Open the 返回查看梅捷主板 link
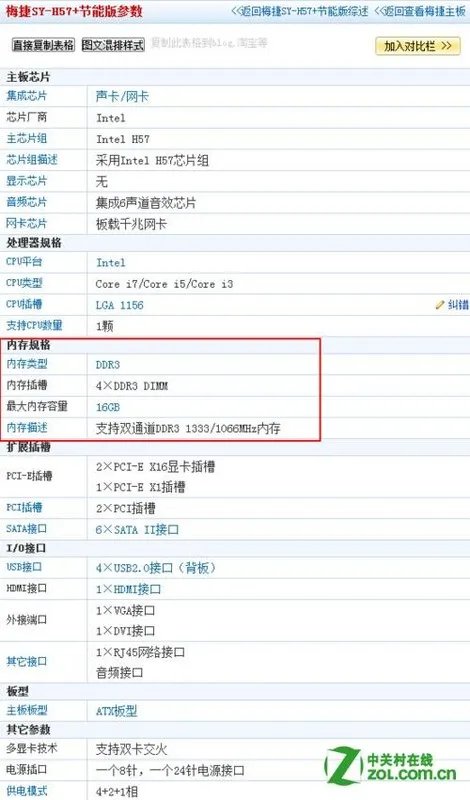The image size is (470, 800). click(420, 11)
